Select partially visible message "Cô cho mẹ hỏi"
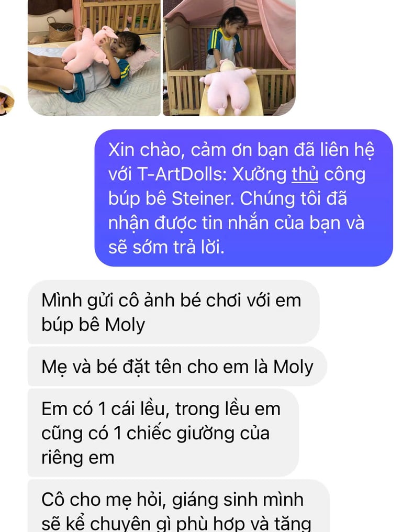This screenshot has height=532, width=402. 178,505
